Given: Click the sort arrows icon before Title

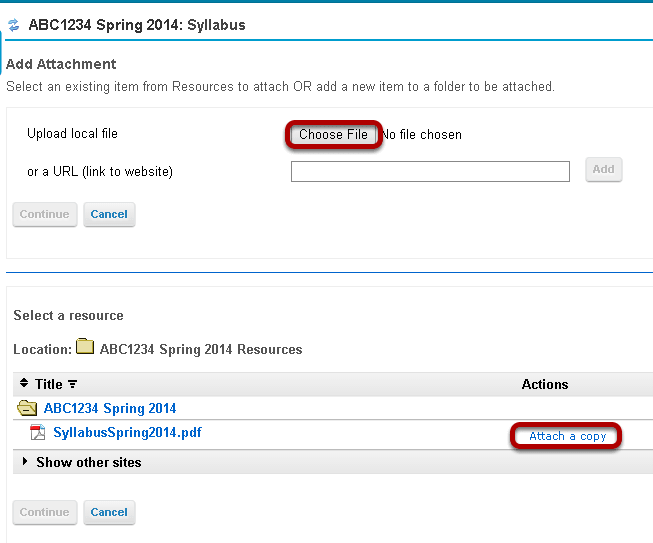Looking at the screenshot, I should pos(24,383).
